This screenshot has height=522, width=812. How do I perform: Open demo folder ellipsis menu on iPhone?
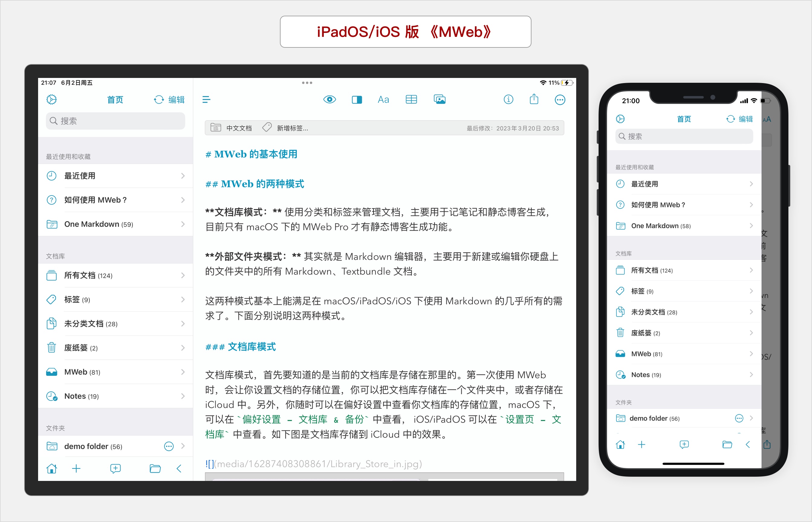[x=739, y=418]
